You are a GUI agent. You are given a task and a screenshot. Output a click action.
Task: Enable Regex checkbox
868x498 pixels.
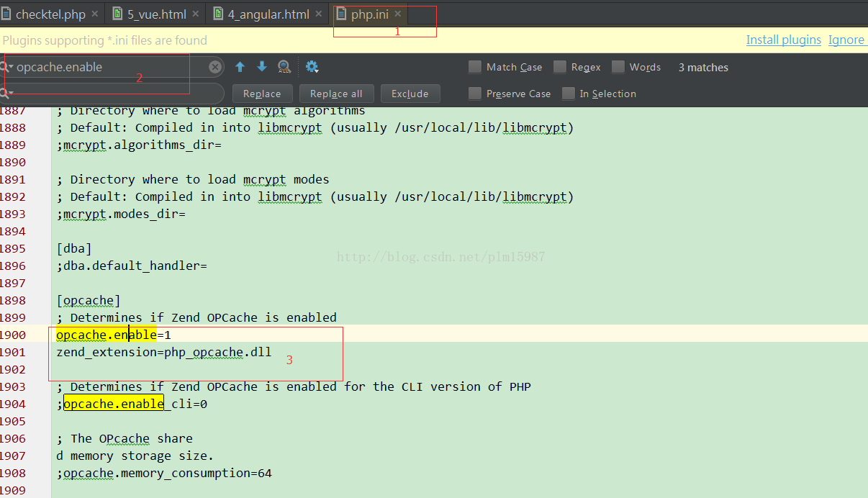coord(560,67)
